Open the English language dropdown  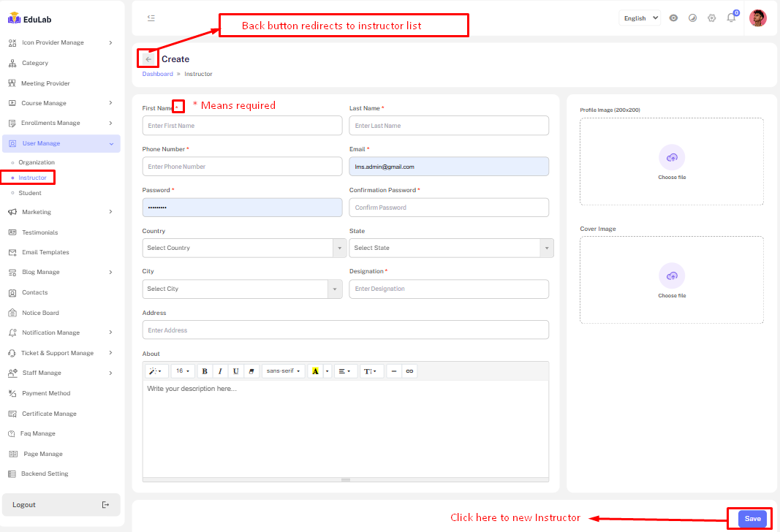coord(640,18)
